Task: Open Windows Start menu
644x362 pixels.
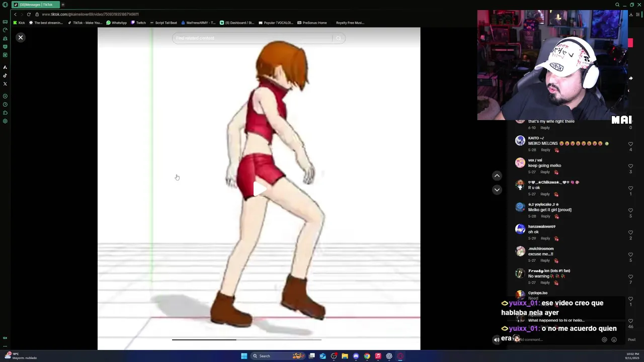Action: tap(244, 356)
